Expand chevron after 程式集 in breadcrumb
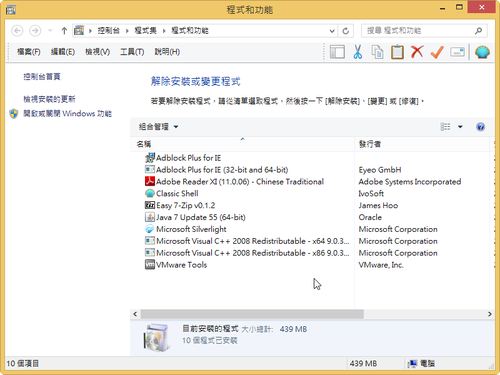The image size is (500, 375). click(x=164, y=31)
